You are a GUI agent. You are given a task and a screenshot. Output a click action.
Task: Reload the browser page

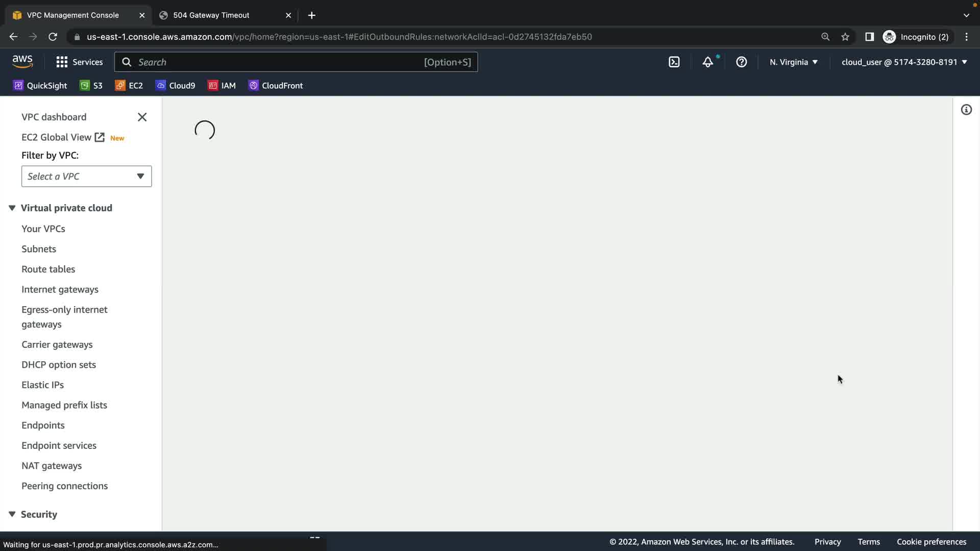coord(53,37)
